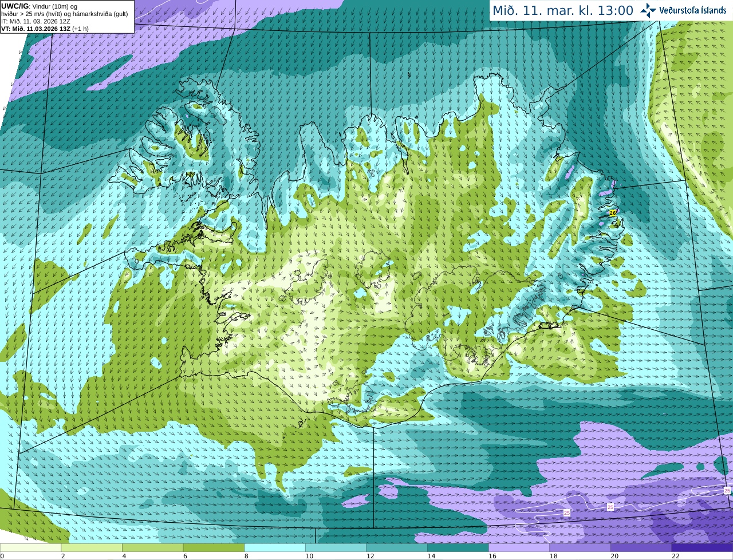
Task: Click the Veðurstofa Íslands logo icon
Action: tap(648, 10)
